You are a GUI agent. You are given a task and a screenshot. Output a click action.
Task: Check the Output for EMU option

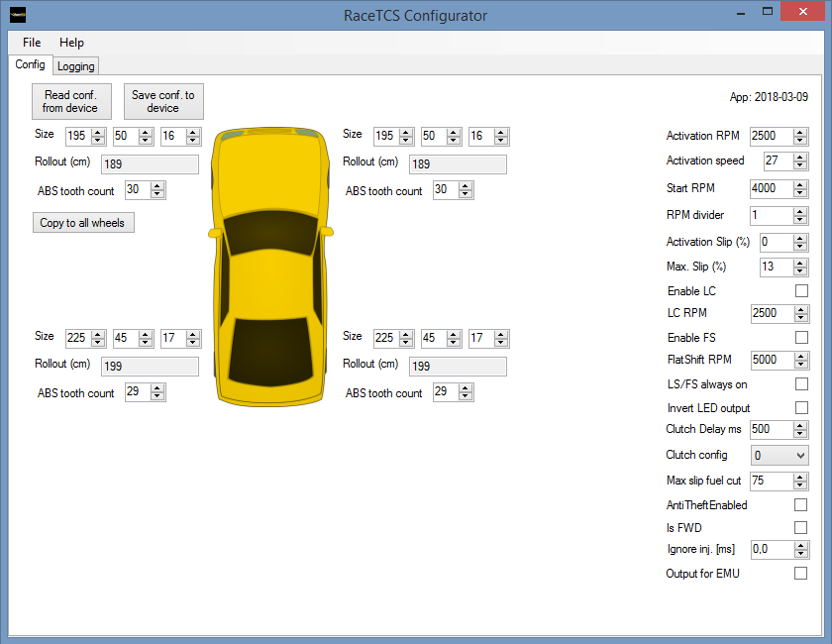801,574
